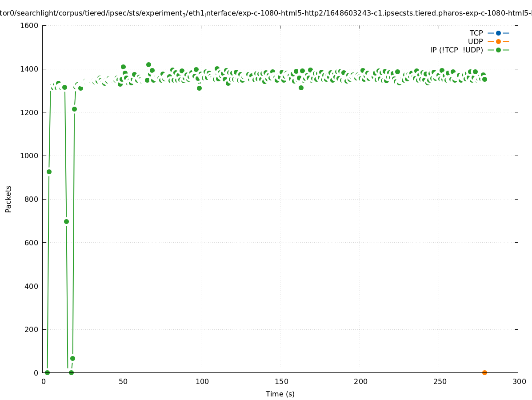Click the blue TCP legend marker

coord(498,33)
